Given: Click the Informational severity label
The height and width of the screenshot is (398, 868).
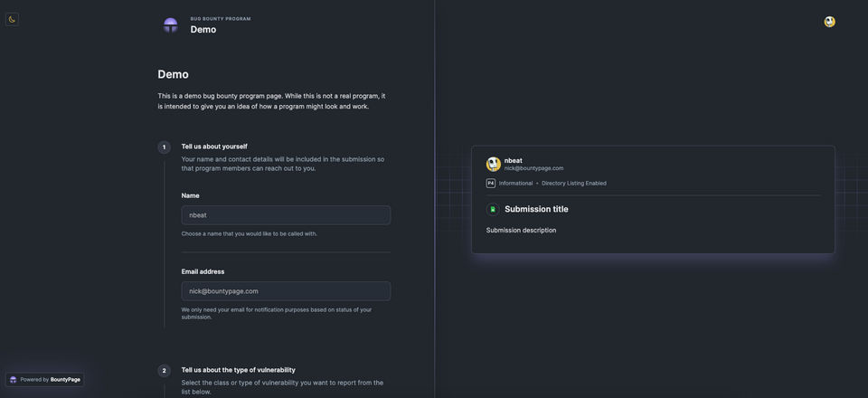Looking at the screenshot, I should (515, 184).
